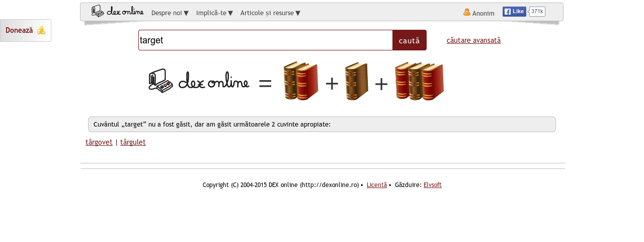Open the suggested word târgoveț
Viewport: 644px width, 242px height.
(x=99, y=142)
